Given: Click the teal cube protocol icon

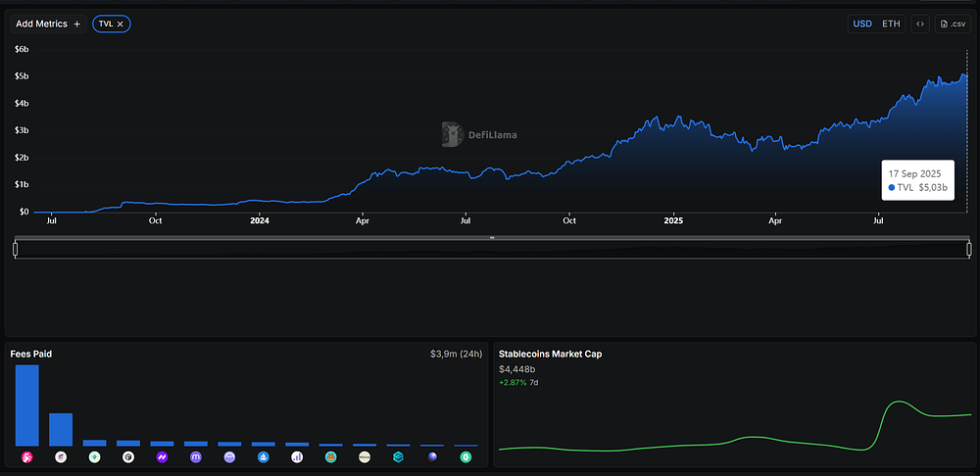Looking at the screenshot, I should click(x=398, y=457).
